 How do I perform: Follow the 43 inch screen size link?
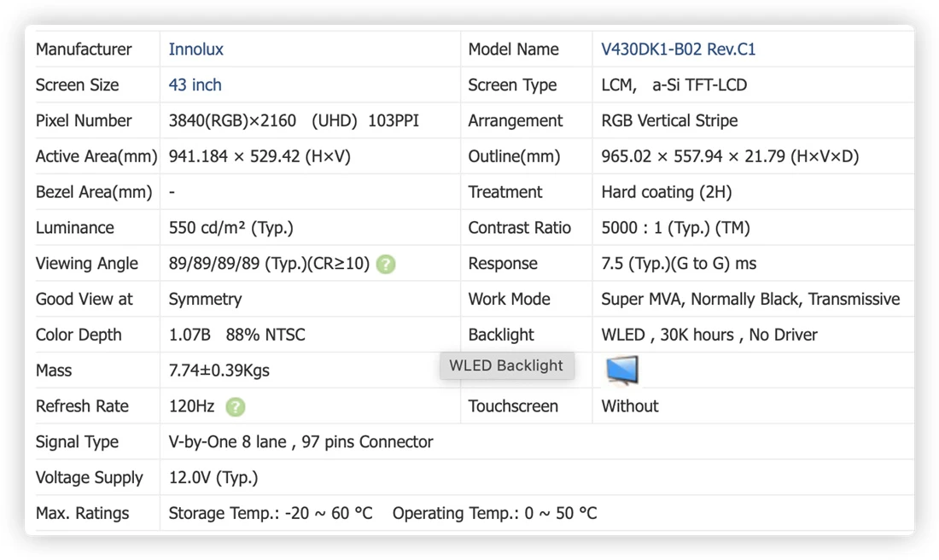coord(195,85)
